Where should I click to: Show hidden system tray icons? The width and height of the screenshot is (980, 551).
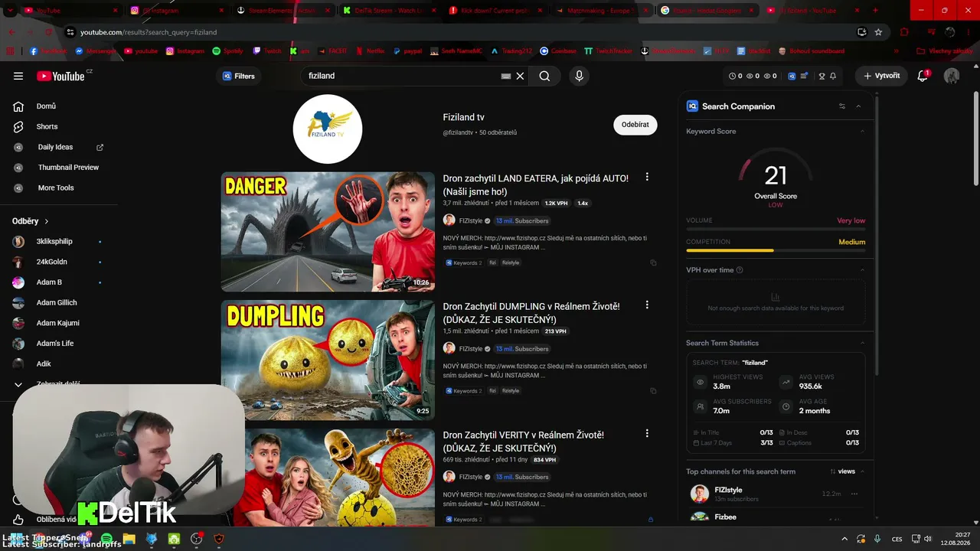[844, 539]
